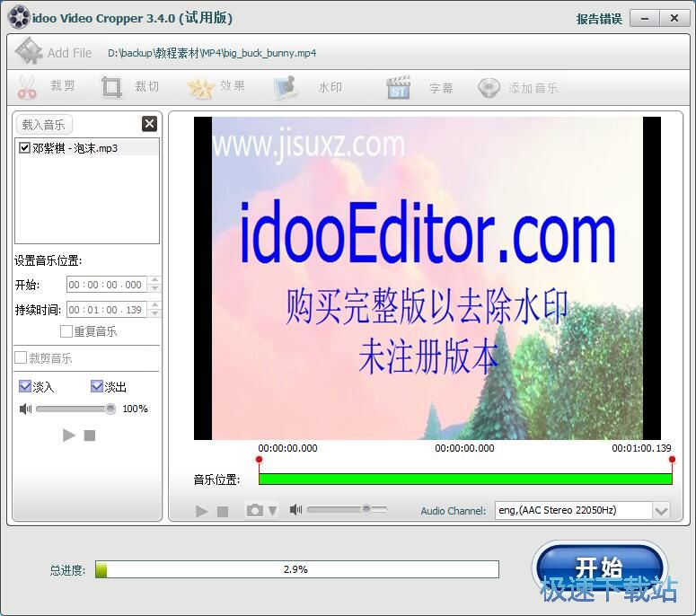
Task: Close the music panel with the X button
Action: pos(150,124)
